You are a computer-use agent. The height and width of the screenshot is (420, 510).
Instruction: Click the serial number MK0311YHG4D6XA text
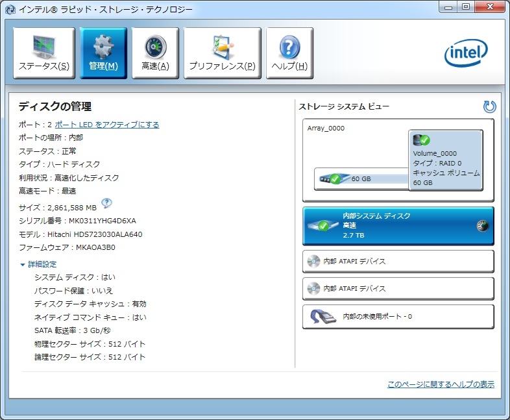coord(103,221)
